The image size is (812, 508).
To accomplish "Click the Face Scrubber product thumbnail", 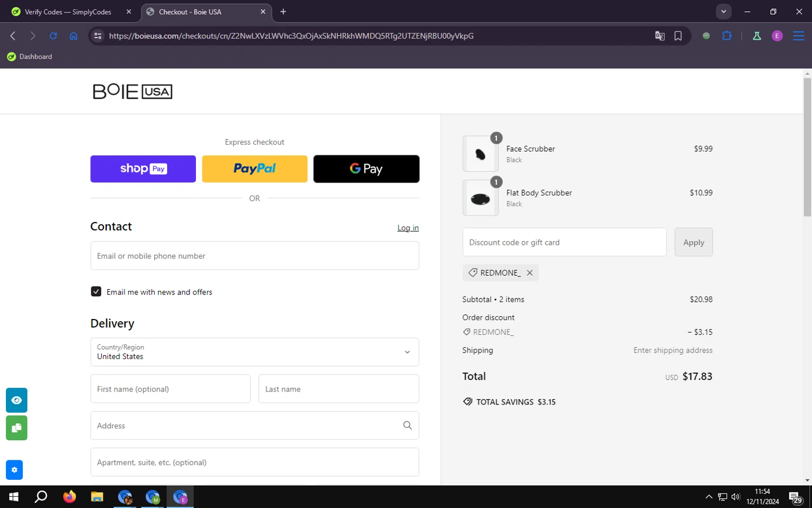I will click(x=481, y=154).
